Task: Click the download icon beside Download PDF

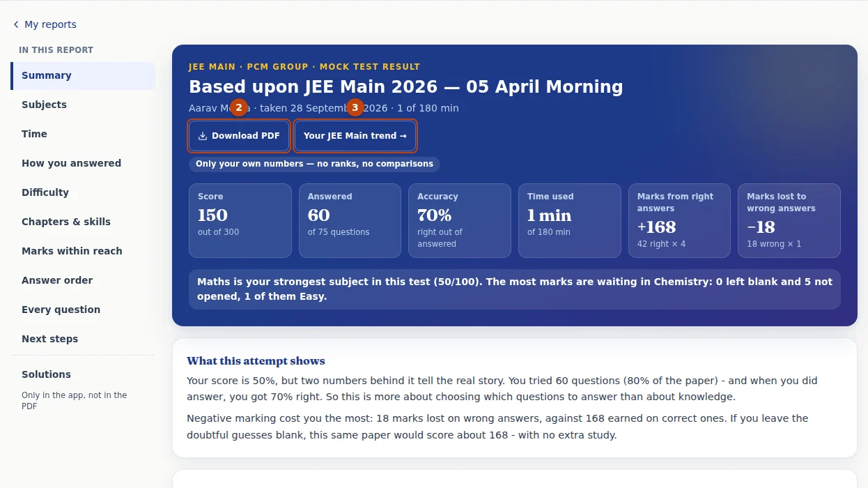Action: [203, 136]
